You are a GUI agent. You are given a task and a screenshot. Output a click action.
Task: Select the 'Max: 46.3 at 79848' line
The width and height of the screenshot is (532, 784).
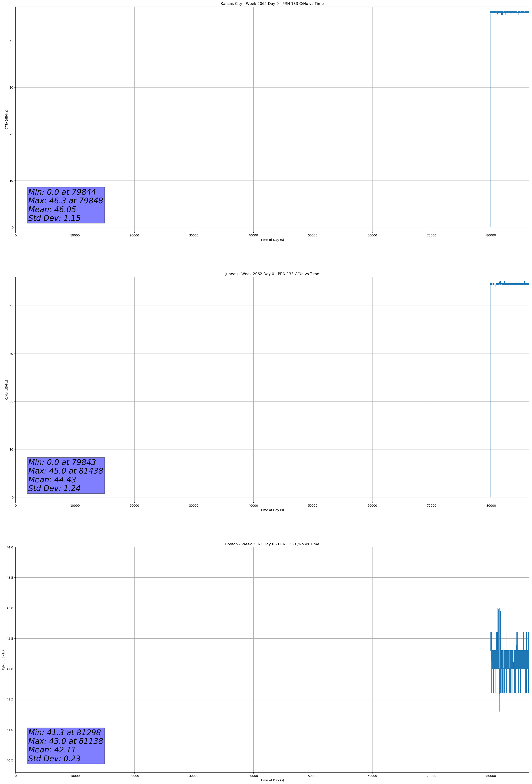[65, 201]
